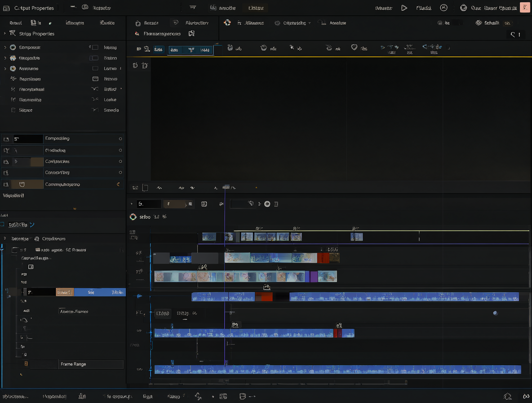Toggle the empty checkbox in the third properties row
Image resolution: width=532 pixels, height=403 pixels.
point(95,68)
